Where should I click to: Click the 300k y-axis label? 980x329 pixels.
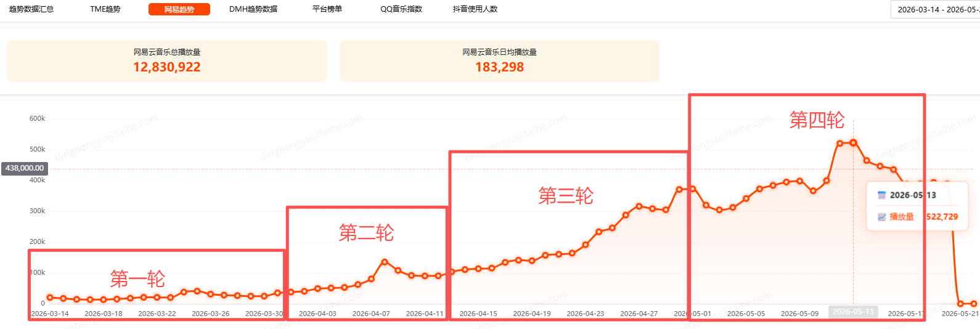[37, 211]
